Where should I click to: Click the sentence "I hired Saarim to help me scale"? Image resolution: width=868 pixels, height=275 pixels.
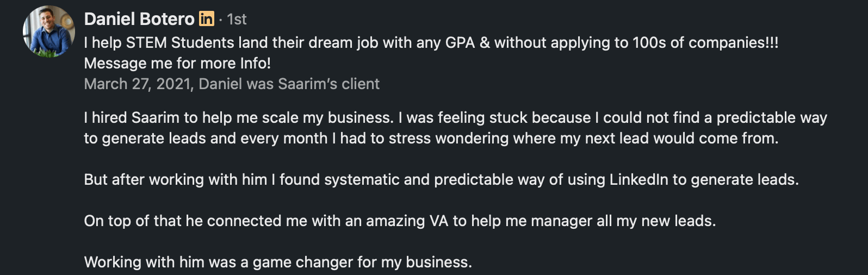coord(238,117)
